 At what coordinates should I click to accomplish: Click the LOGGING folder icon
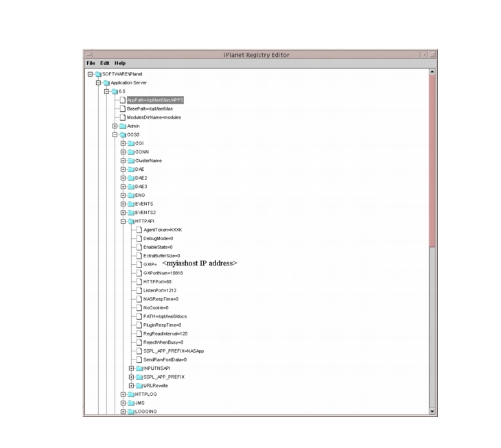pos(131,412)
